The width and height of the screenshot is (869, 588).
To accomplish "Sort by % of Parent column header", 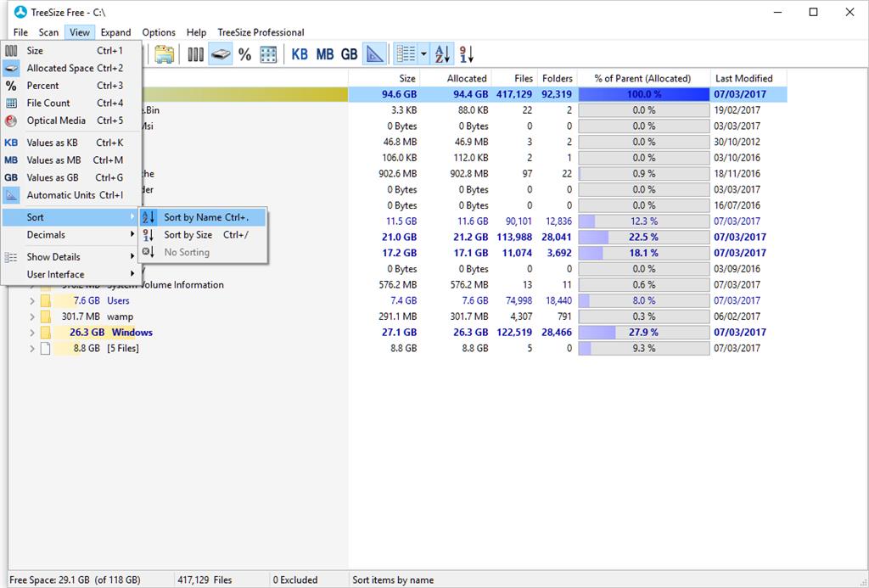I will (x=643, y=78).
